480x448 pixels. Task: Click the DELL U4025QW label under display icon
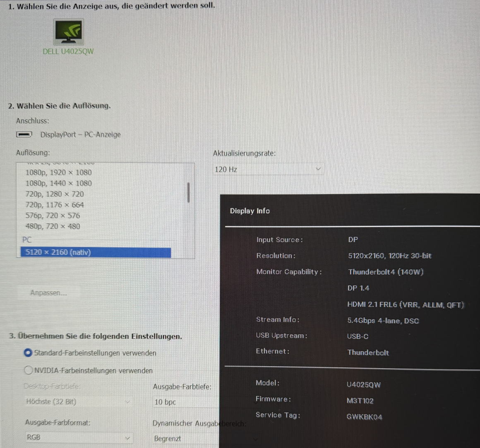[x=68, y=51]
